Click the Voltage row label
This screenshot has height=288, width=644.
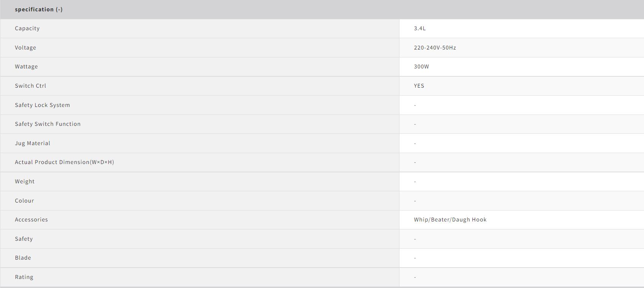[x=25, y=48]
